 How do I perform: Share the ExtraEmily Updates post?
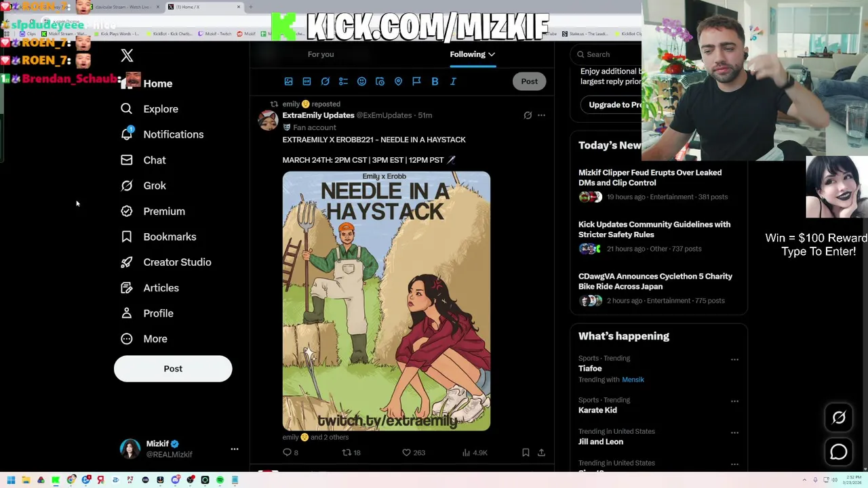click(x=541, y=452)
